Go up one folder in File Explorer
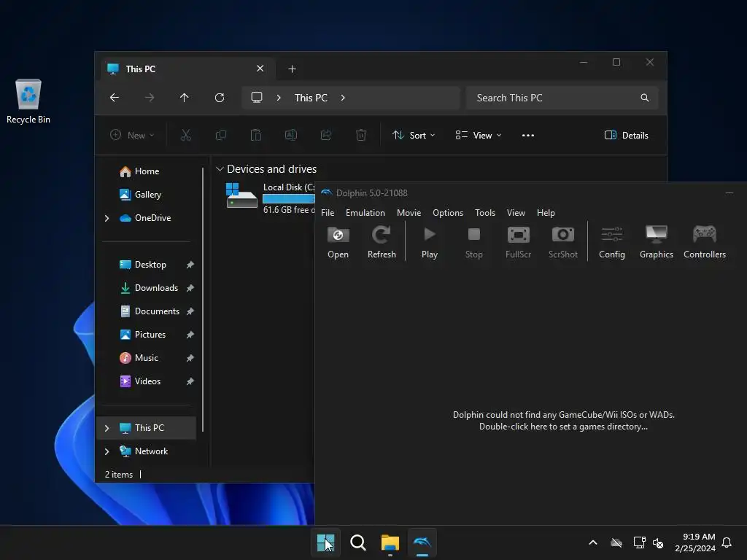The height and width of the screenshot is (560, 747). (185, 98)
